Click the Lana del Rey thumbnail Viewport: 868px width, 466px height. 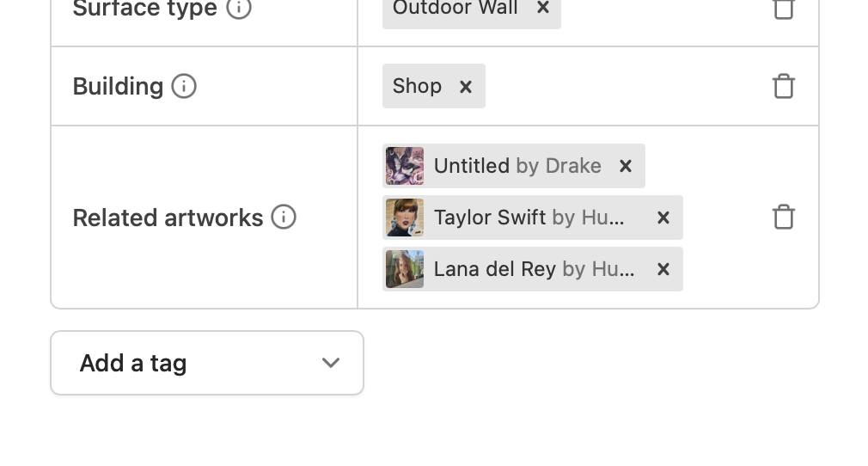pyautogui.click(x=405, y=269)
